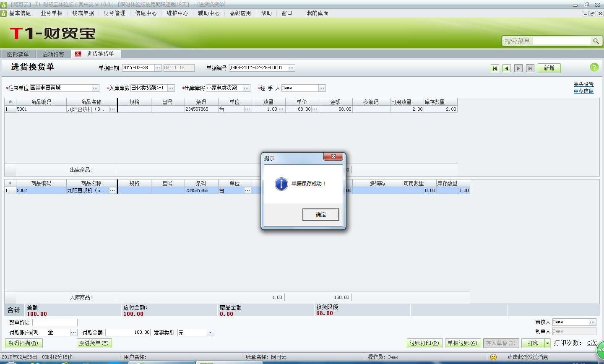Click the 新增 button
This screenshot has height=364, width=604.
pyautogui.click(x=549, y=67)
